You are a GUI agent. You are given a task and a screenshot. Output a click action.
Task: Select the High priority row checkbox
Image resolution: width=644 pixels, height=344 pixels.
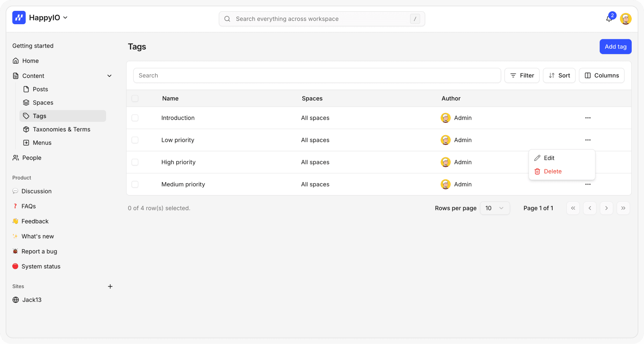[x=135, y=162]
